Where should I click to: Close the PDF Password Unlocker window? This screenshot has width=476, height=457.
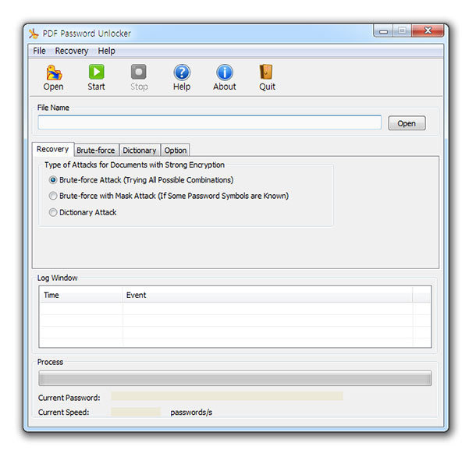pyautogui.click(x=428, y=30)
